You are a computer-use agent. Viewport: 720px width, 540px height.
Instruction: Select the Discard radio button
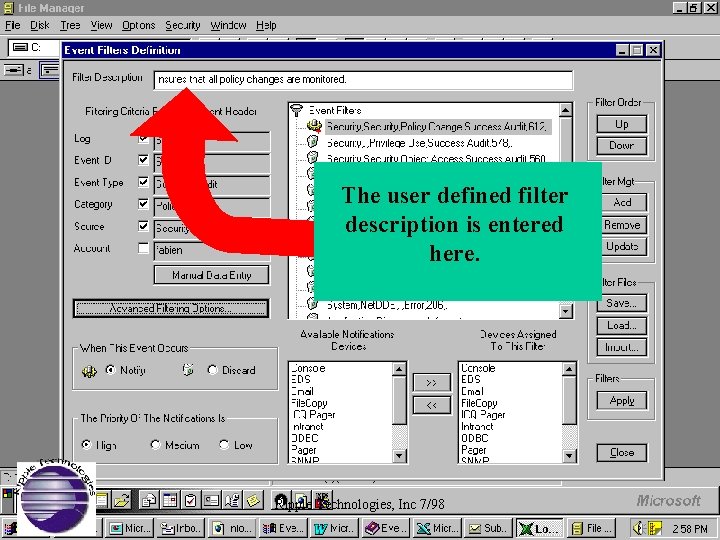click(212, 370)
